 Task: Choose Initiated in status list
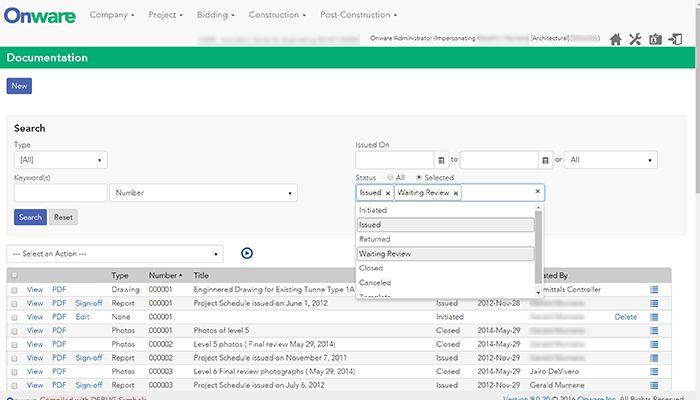coord(445,210)
